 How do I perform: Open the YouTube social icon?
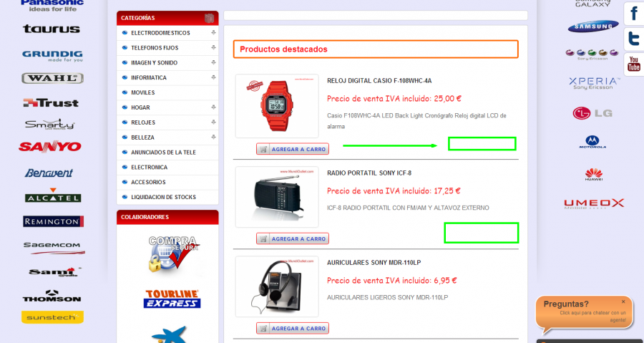tap(634, 64)
